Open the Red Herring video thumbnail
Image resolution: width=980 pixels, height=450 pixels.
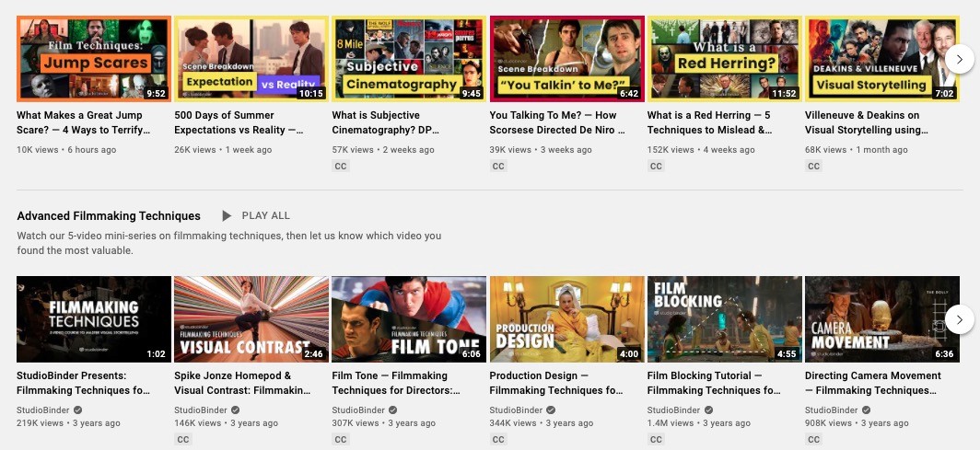tap(724, 59)
